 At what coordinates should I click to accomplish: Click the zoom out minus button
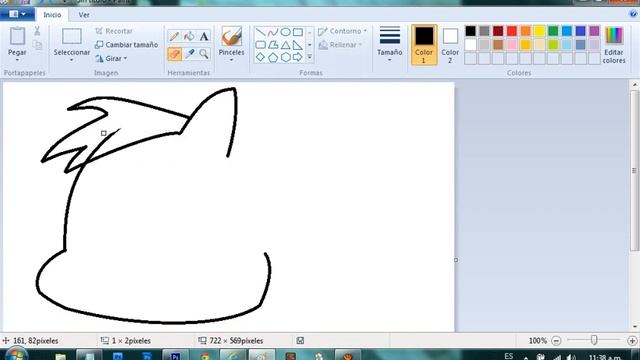tap(556, 340)
